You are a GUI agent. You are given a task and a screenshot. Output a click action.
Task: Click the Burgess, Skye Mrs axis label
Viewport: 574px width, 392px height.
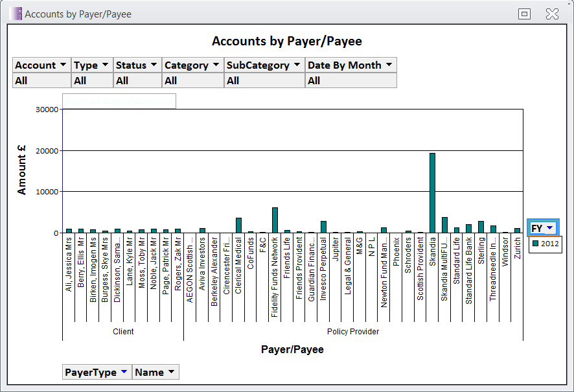(105, 270)
